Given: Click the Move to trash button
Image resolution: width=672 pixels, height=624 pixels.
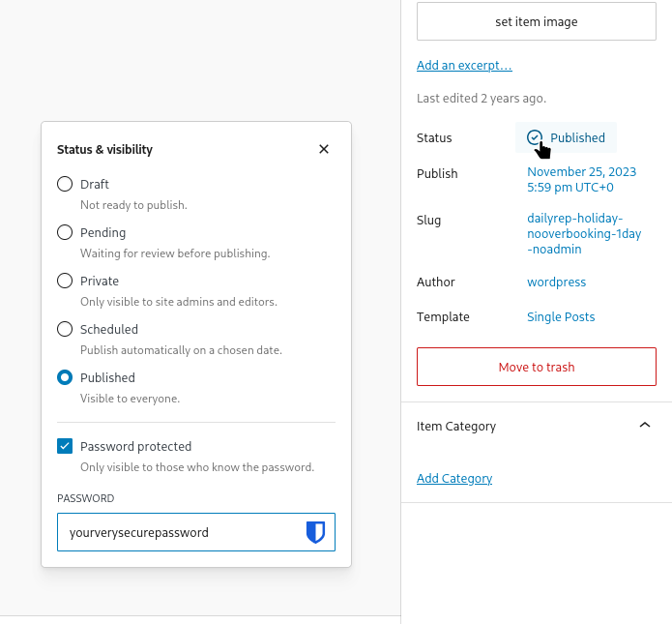Looking at the screenshot, I should point(536,368).
